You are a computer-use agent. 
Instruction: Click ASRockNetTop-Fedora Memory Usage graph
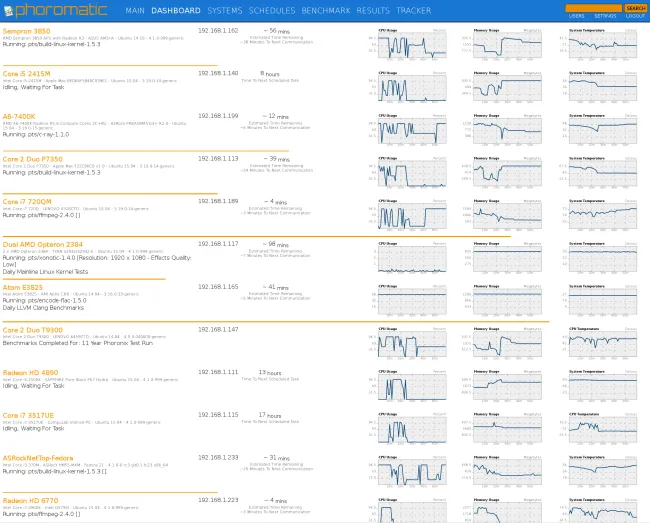(x=507, y=472)
